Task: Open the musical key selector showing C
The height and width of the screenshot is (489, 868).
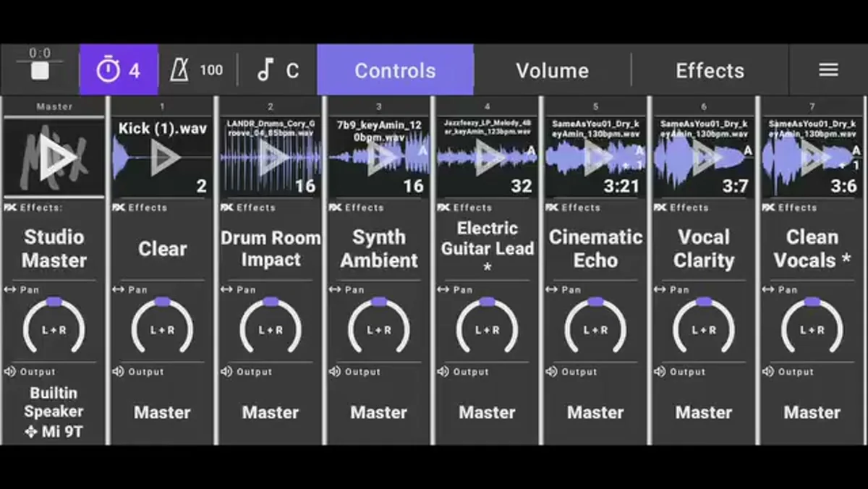Action: [x=278, y=70]
